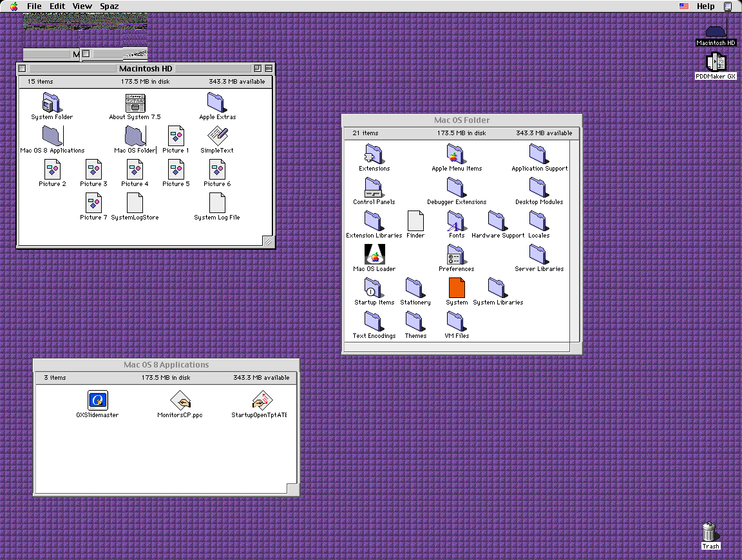Open the Text Encodings folder
This screenshot has width=742, height=560.
(x=374, y=322)
